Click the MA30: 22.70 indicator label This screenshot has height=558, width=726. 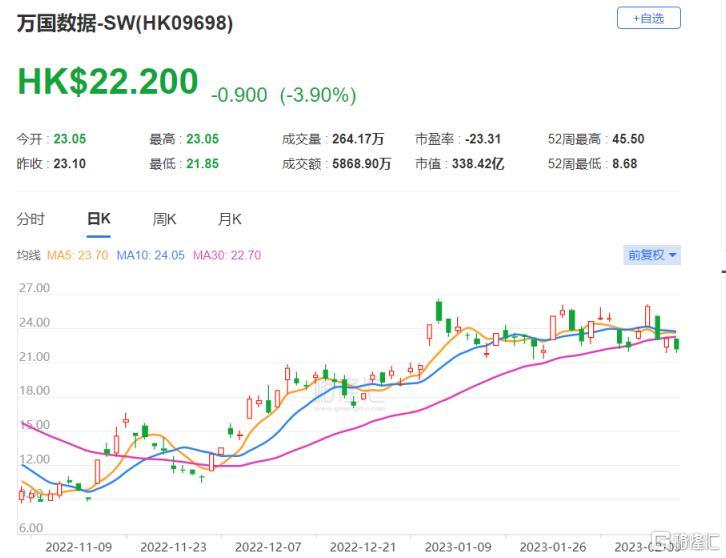pos(227,255)
